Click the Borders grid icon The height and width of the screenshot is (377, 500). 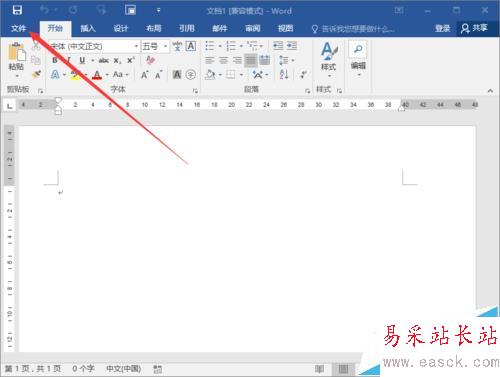[231, 75]
